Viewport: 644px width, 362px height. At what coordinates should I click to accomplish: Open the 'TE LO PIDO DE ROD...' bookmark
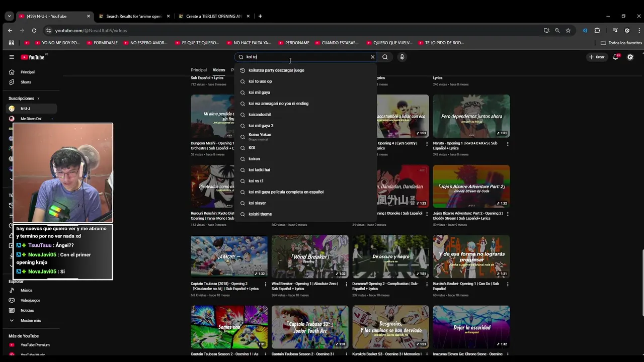[x=441, y=43]
